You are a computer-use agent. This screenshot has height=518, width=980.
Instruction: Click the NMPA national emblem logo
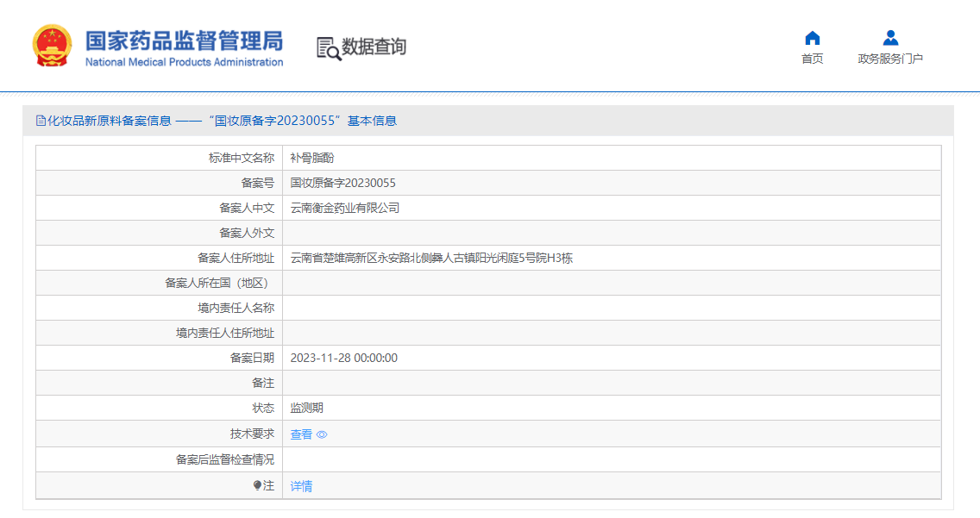(x=53, y=45)
